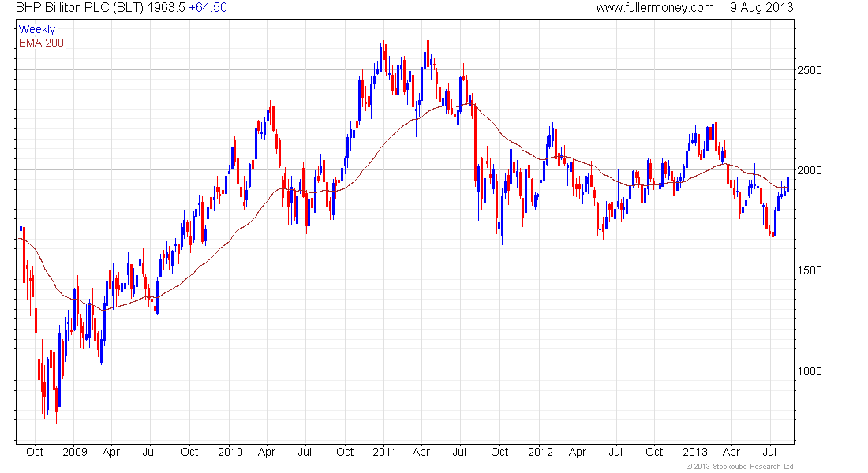Viewport: 868px width, 473px height.
Task: Click the 'www.fullermoney.com' text
Action: click(655, 8)
